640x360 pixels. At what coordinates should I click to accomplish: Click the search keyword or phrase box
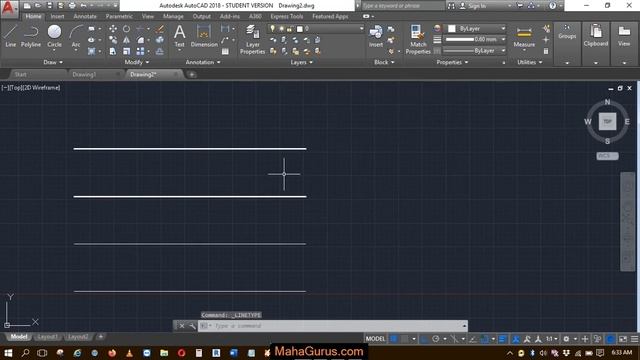(x=403, y=6)
